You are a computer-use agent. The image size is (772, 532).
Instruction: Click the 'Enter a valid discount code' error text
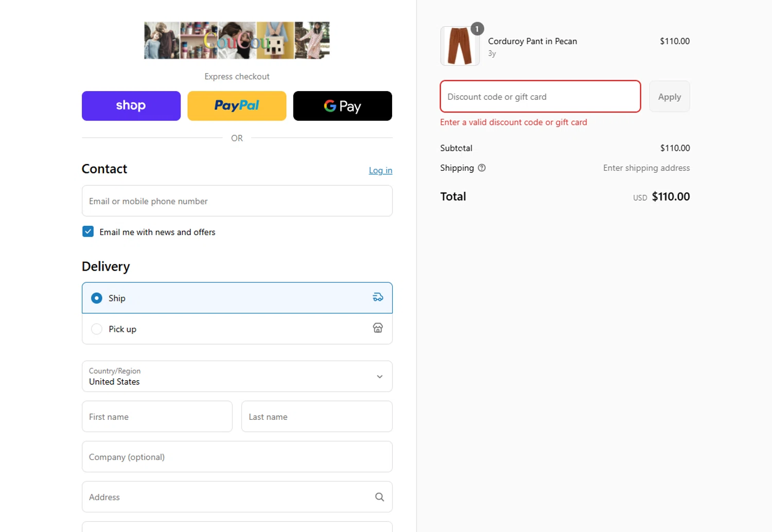click(x=514, y=122)
